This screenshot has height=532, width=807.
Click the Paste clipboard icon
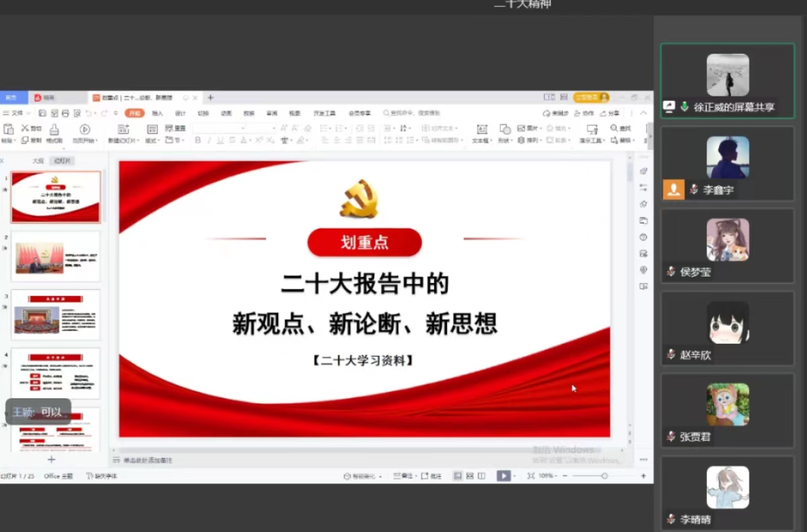8,129
